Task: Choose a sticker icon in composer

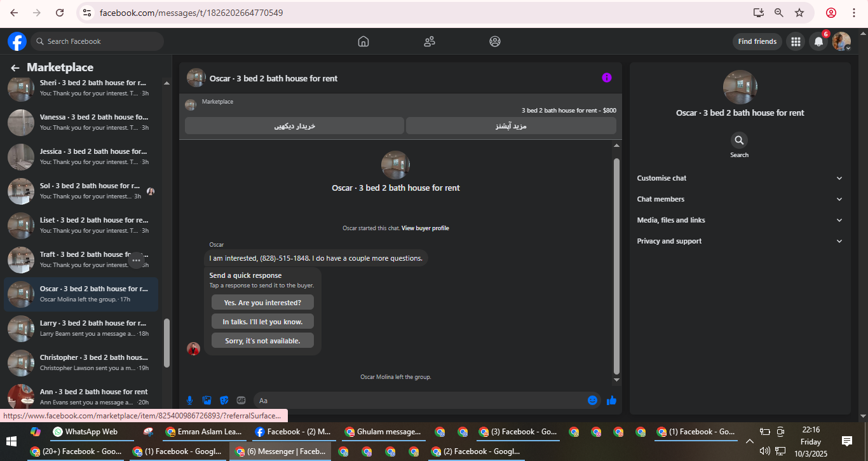Action: click(x=224, y=400)
